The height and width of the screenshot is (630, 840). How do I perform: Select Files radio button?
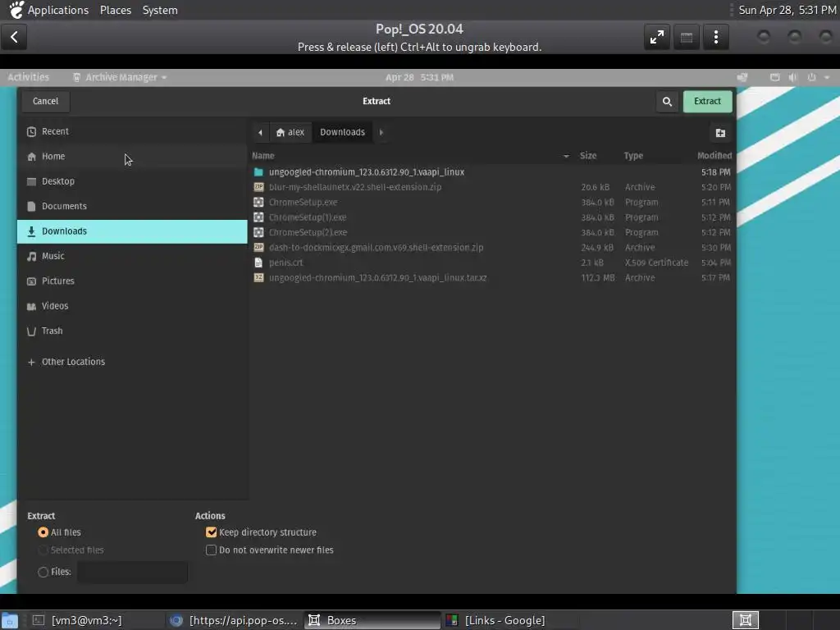(x=43, y=572)
